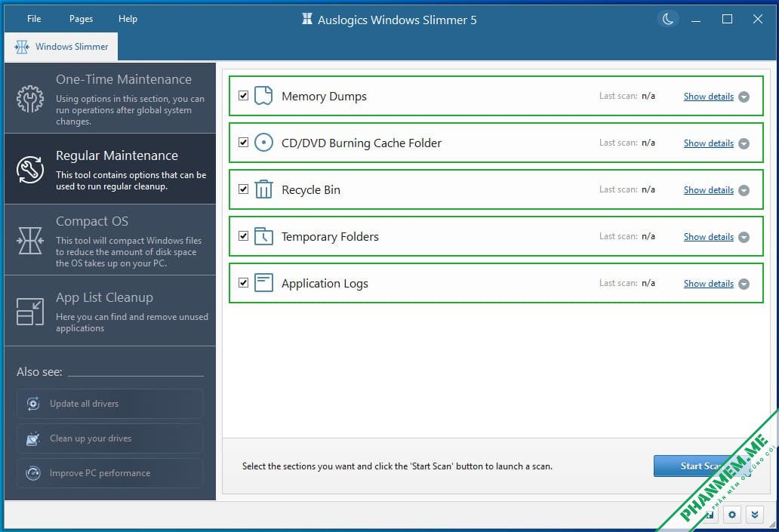Viewport: 779px width, 532px height.
Task: Click the One-Time Maintenance gear wrench icon
Action: coord(29,98)
